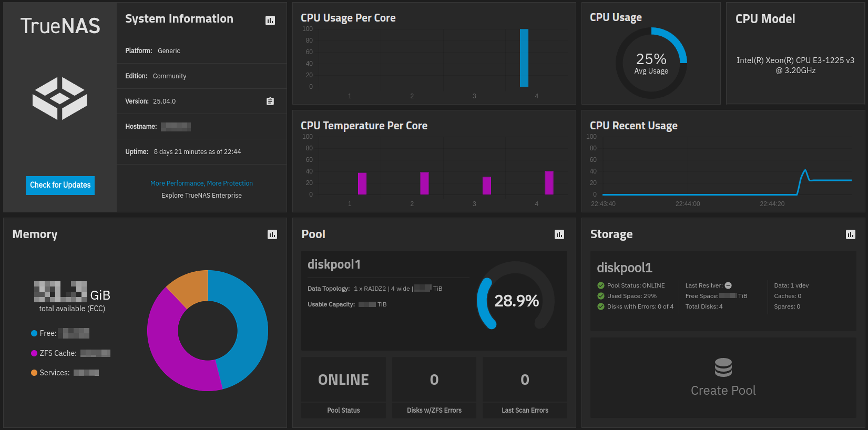Screen dimensions: 868x430
Task: Click core 3 temperature bar
Action: (x=487, y=186)
